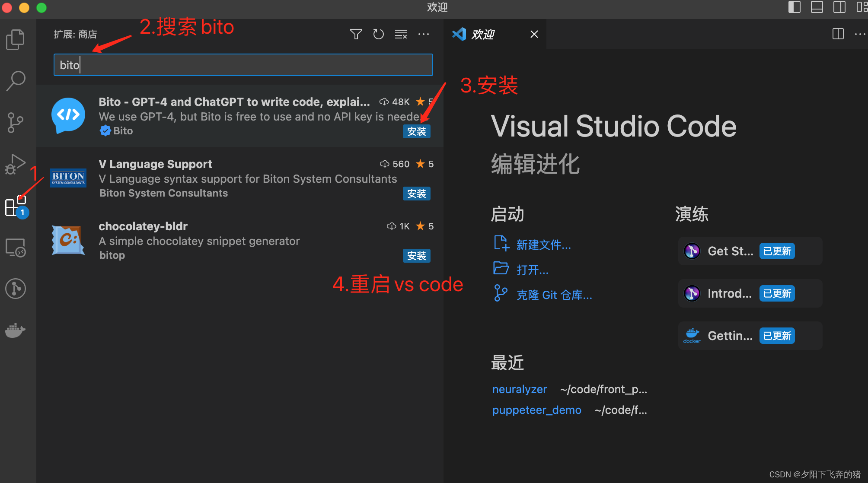This screenshot has width=868, height=483.
Task: Open the Docker view in activity bar
Action: (x=16, y=330)
